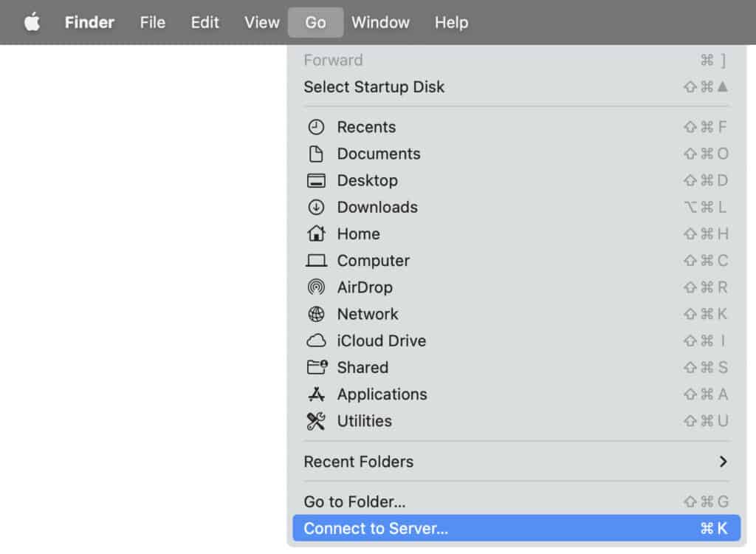
Task: Click the grayed-out Forward entry
Action: 516,61
